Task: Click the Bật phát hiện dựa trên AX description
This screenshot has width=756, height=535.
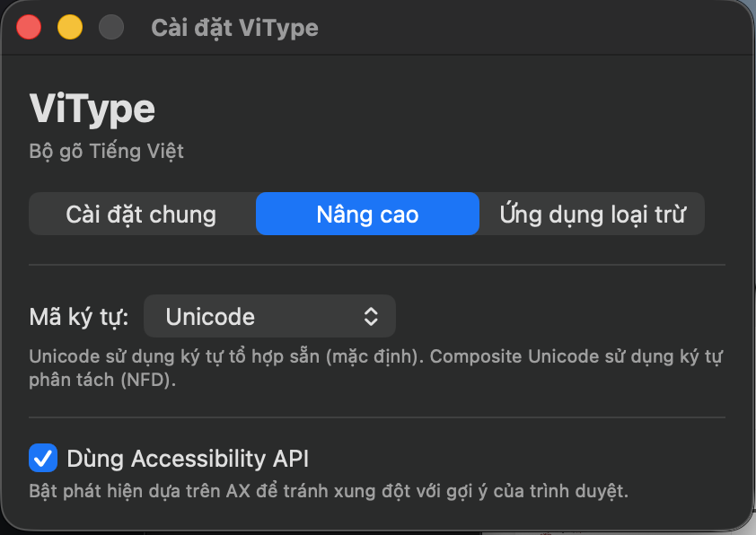Action: tap(329, 491)
